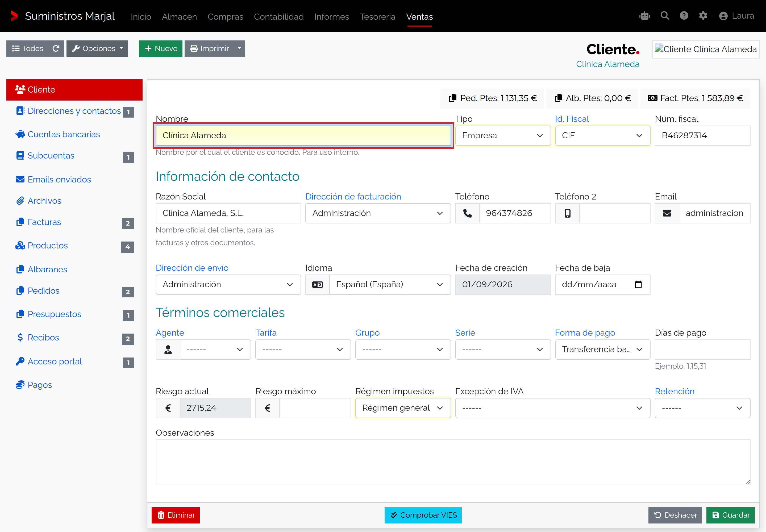
Task: Open the Opciones dropdown button
Action: tap(97, 49)
